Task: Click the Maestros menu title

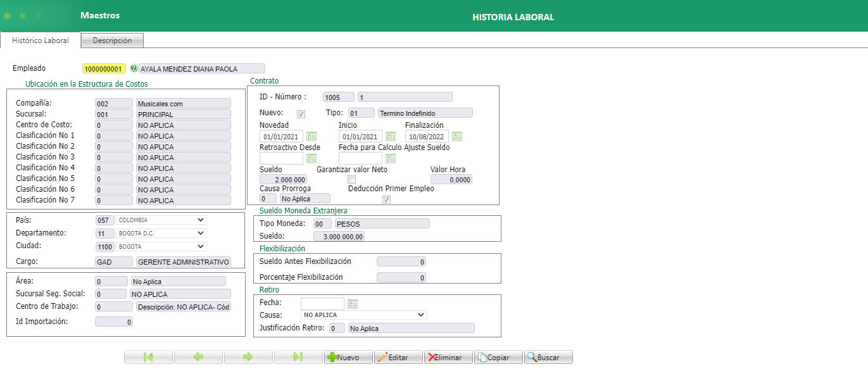Action: click(x=100, y=15)
